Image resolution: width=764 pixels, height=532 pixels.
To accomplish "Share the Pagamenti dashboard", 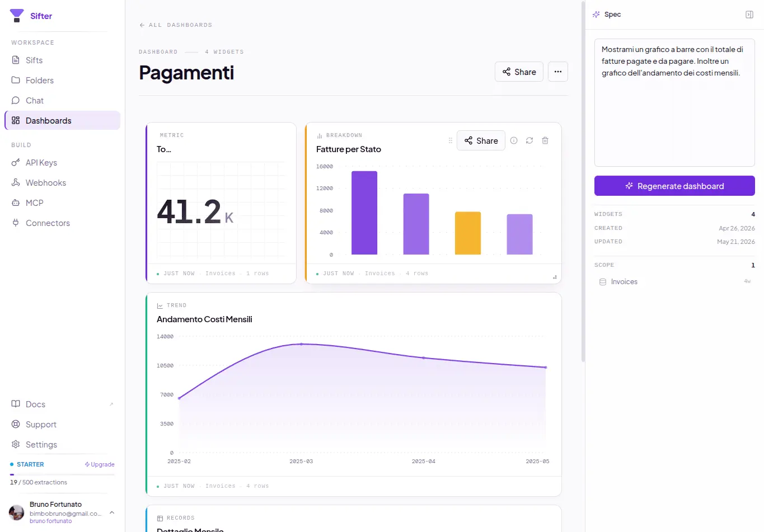I will 519,72.
